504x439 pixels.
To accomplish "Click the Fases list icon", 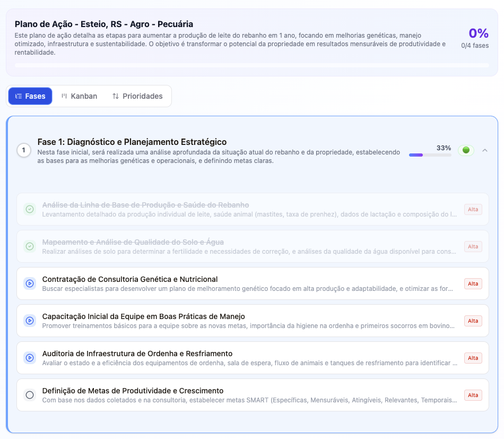I will point(19,96).
